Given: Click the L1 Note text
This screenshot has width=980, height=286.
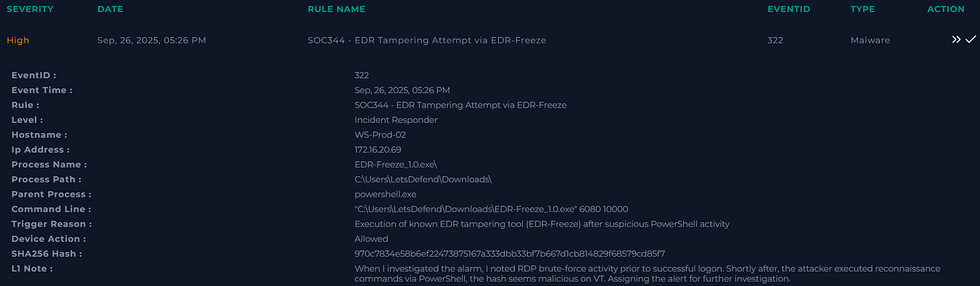Looking at the screenshot, I should [x=647, y=273].
